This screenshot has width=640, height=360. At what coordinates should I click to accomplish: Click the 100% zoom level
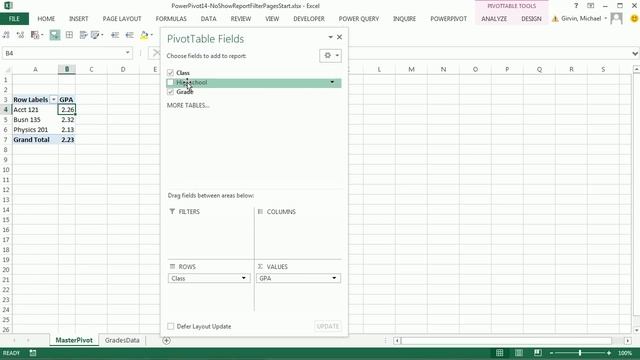point(624,353)
